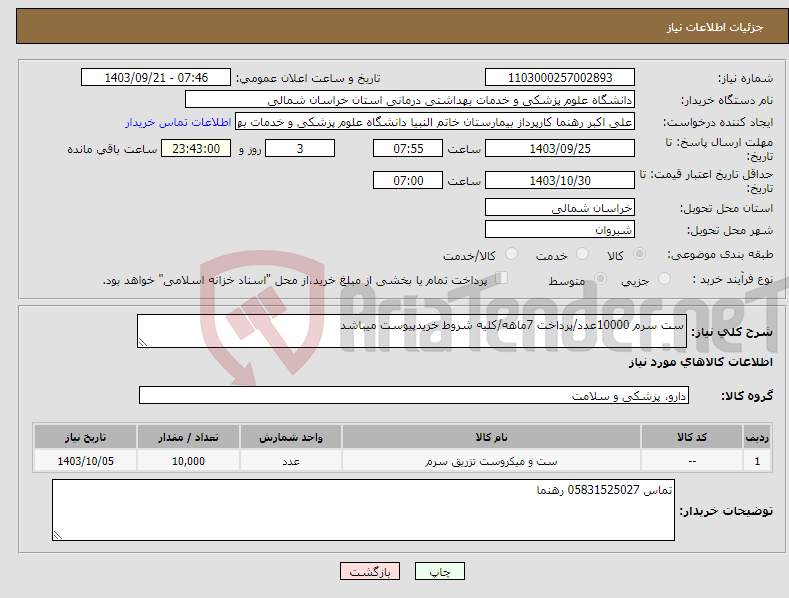Click the resize handle of description box
This screenshot has width=789, height=598.
click(x=143, y=342)
